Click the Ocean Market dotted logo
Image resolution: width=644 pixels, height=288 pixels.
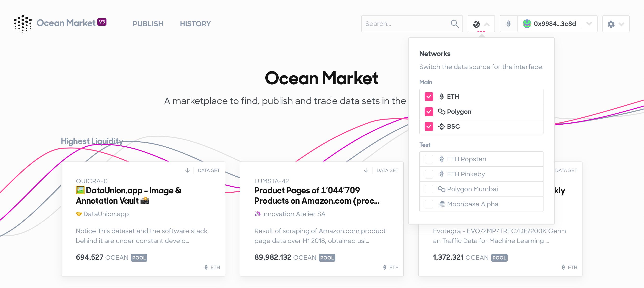tap(23, 23)
